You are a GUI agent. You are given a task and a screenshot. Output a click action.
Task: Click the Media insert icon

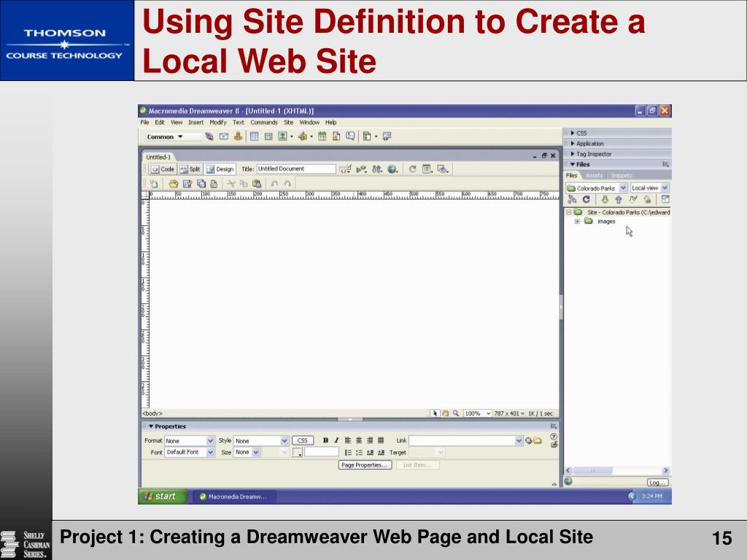(x=303, y=136)
